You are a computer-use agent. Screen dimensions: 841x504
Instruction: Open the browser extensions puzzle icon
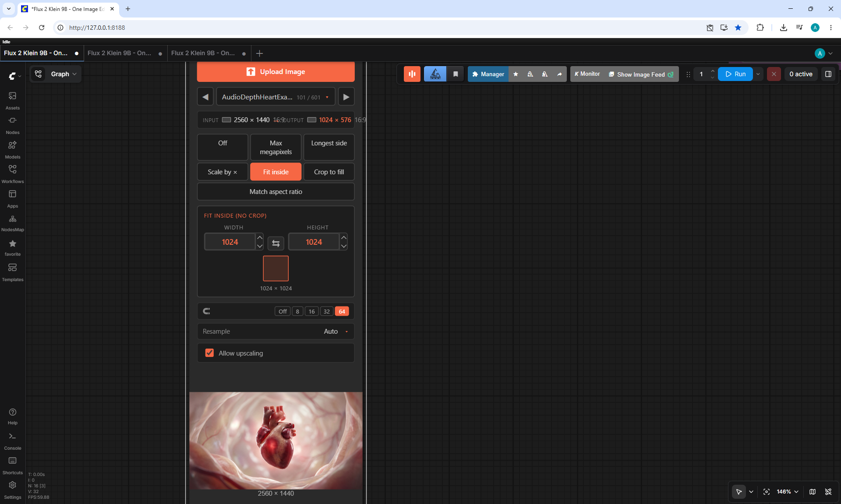click(x=760, y=28)
